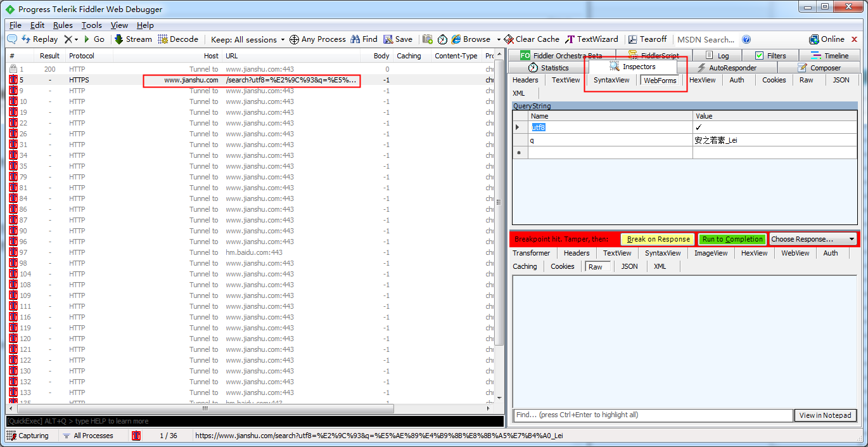Viewport: 868px width, 447px height.
Task: Select the Inspectors tab
Action: [632, 67]
